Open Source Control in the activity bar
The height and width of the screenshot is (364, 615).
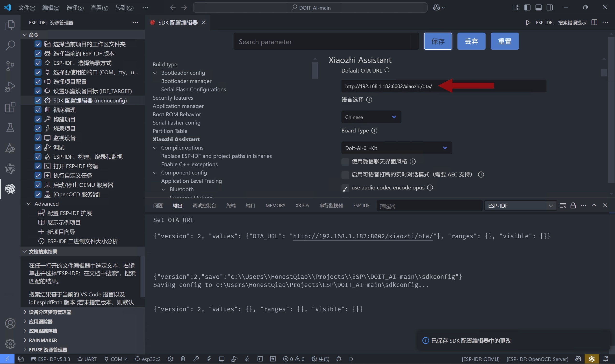[x=10, y=66]
